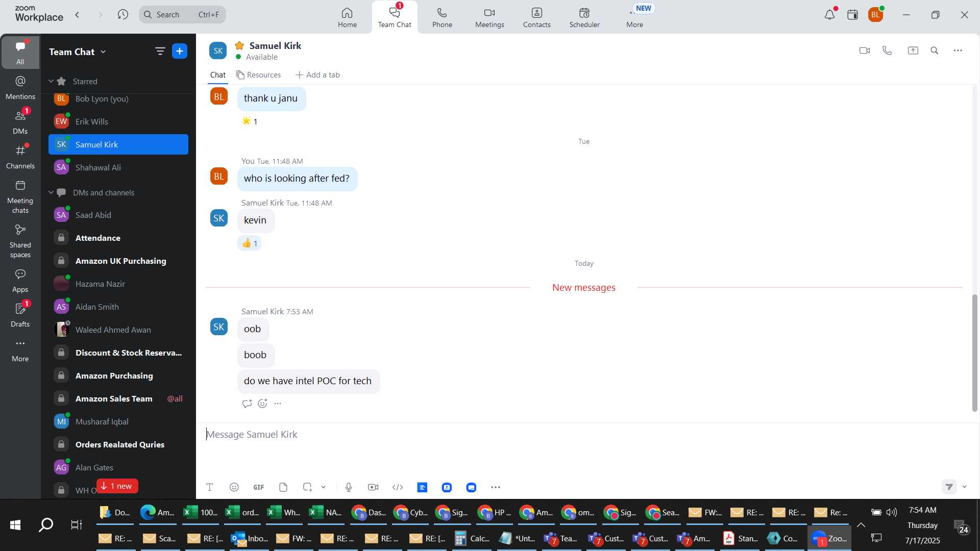Open the Attendance channel
This screenshot has height=551, width=980.
point(118,238)
